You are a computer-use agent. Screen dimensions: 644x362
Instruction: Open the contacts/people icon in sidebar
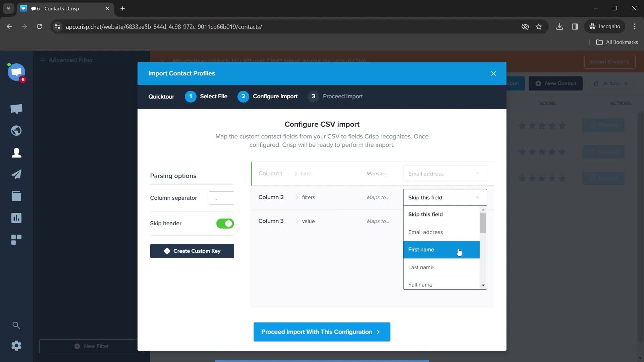16,153
